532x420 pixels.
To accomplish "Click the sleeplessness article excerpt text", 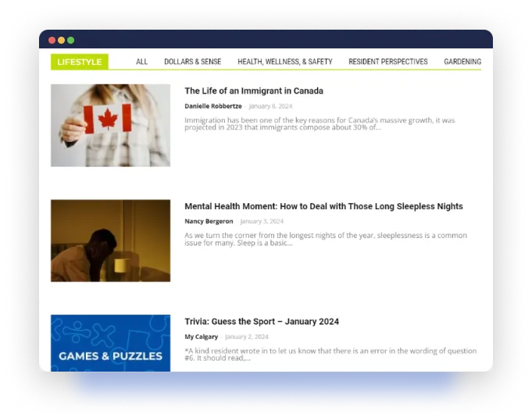I will [x=326, y=239].
